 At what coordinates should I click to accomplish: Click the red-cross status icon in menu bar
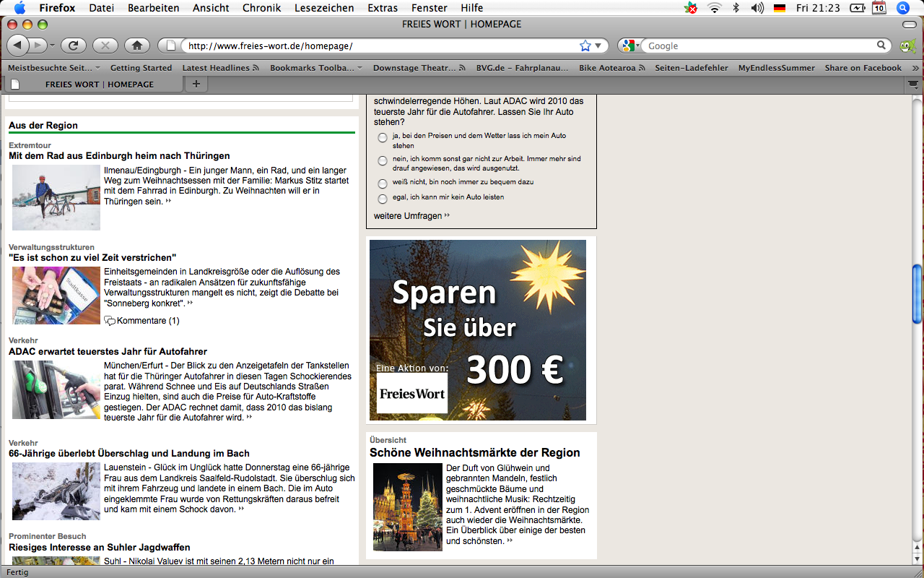click(692, 8)
